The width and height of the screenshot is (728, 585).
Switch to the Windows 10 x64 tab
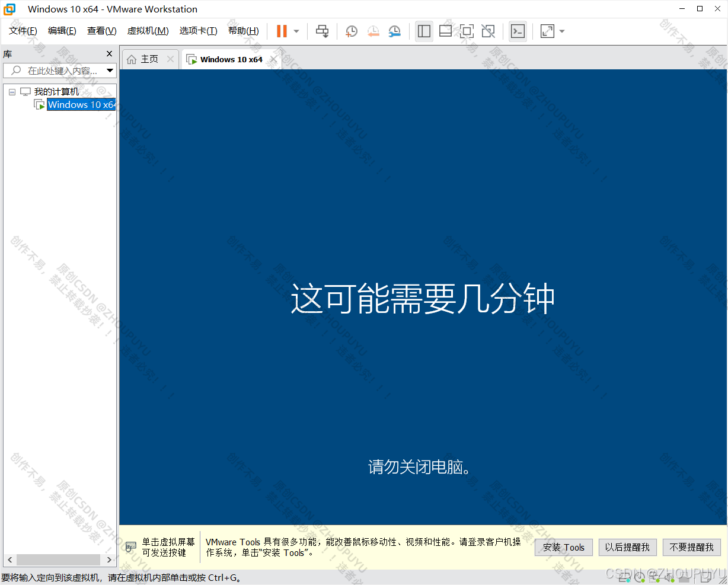coord(231,59)
